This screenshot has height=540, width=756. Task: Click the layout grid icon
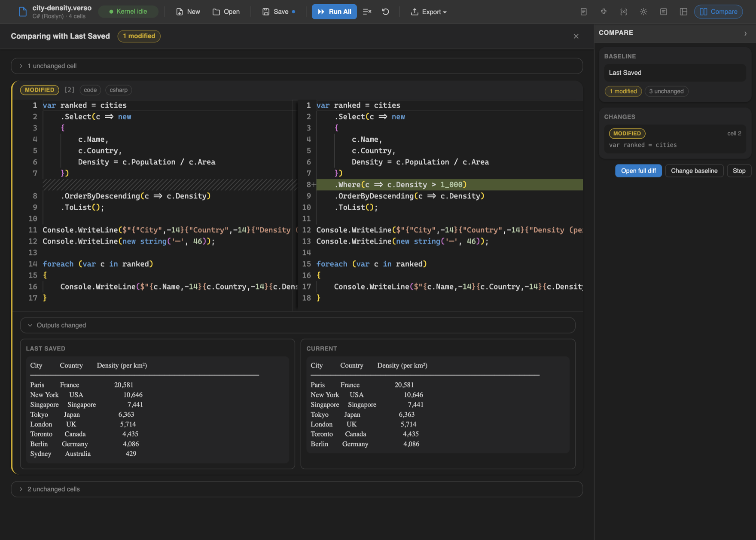(683, 12)
